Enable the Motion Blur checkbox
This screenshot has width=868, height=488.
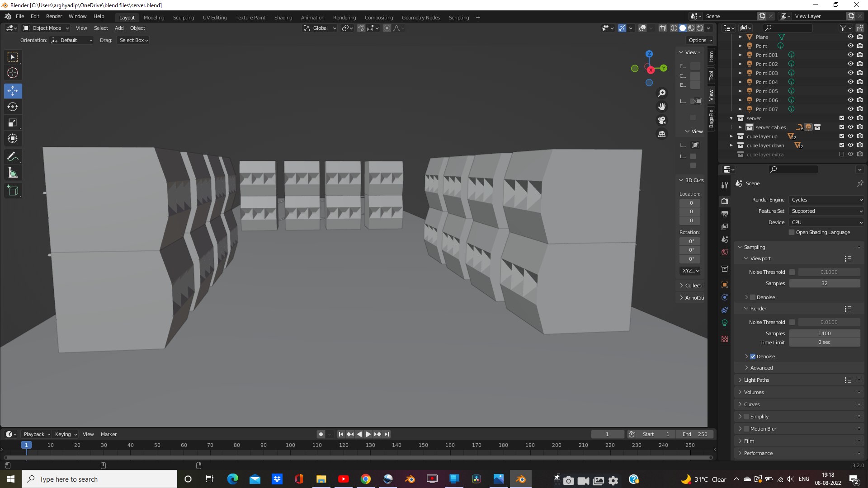point(746,429)
